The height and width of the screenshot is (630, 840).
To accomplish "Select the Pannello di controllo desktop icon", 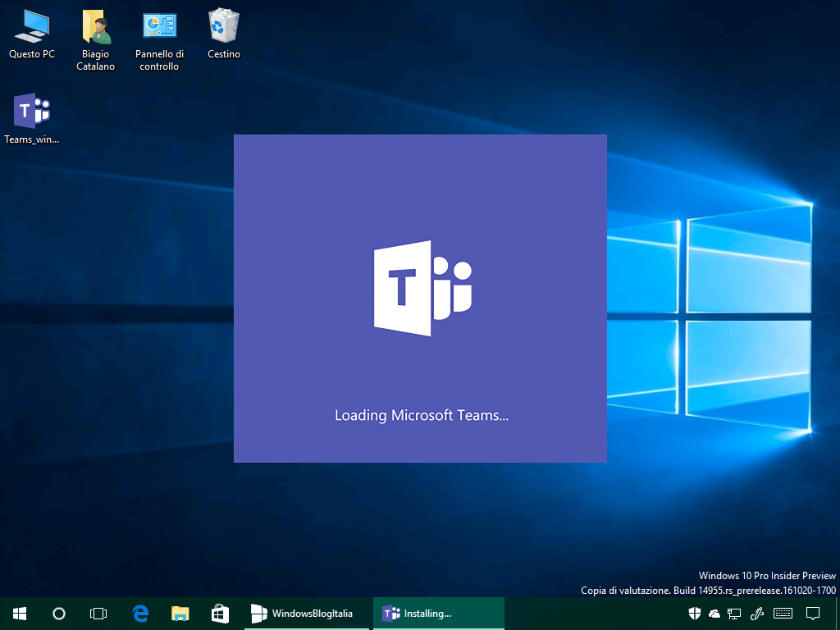I will pos(160,40).
